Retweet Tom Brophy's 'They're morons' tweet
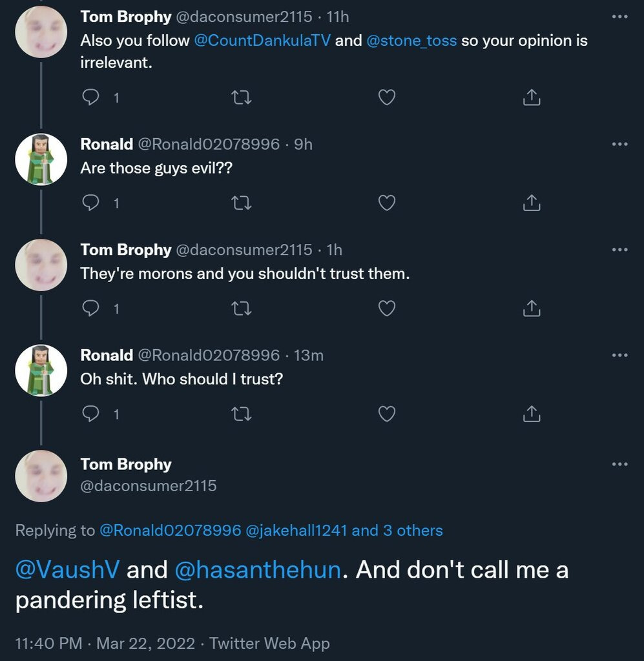644x661 pixels. click(x=241, y=309)
